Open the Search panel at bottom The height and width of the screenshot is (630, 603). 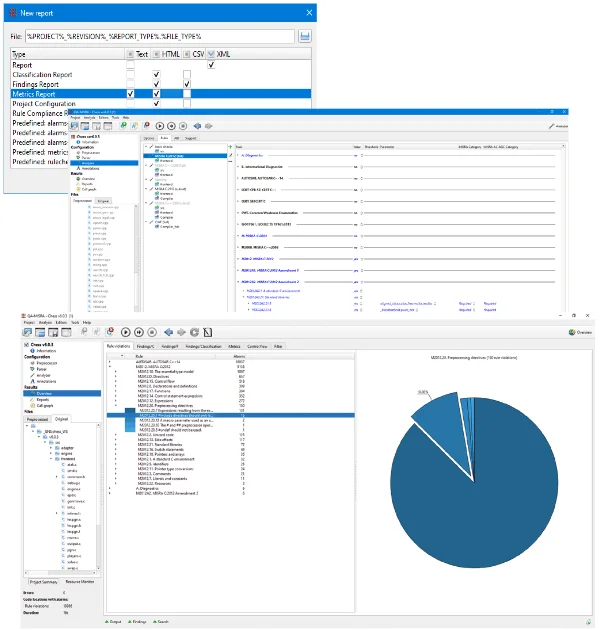click(160, 622)
